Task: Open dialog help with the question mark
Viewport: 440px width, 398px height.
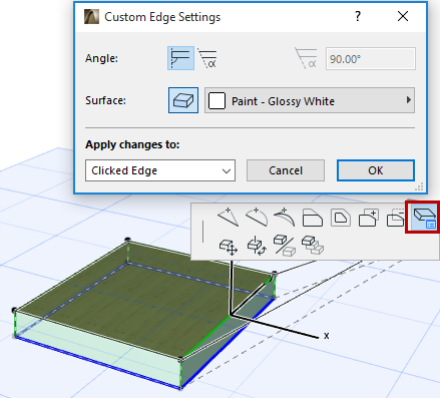Action: (358, 16)
